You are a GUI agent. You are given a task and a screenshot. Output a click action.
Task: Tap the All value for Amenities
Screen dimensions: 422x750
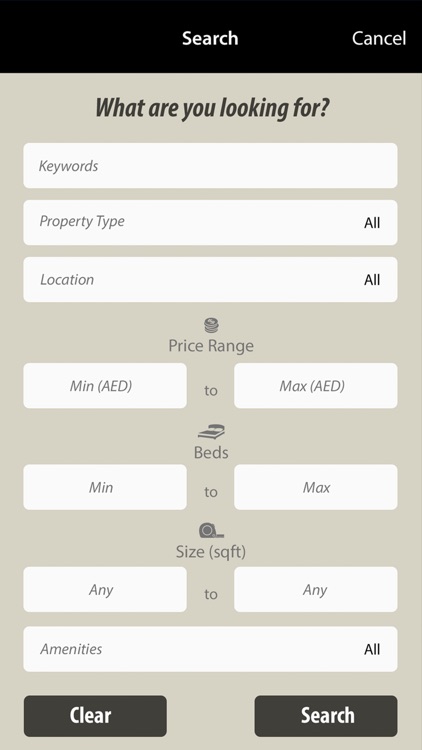tap(372, 650)
